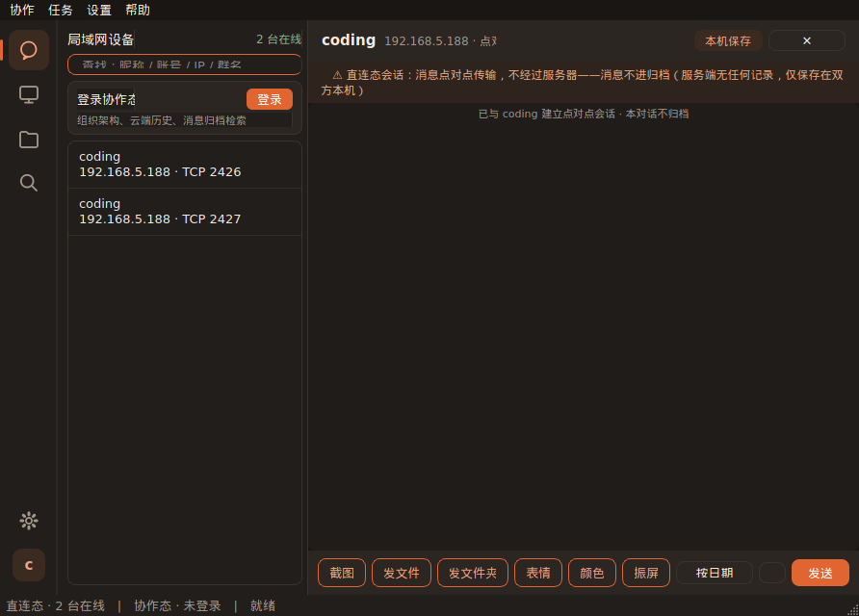Click the magnifier search icon in the sidebar
The height and width of the screenshot is (616, 859).
[29, 183]
